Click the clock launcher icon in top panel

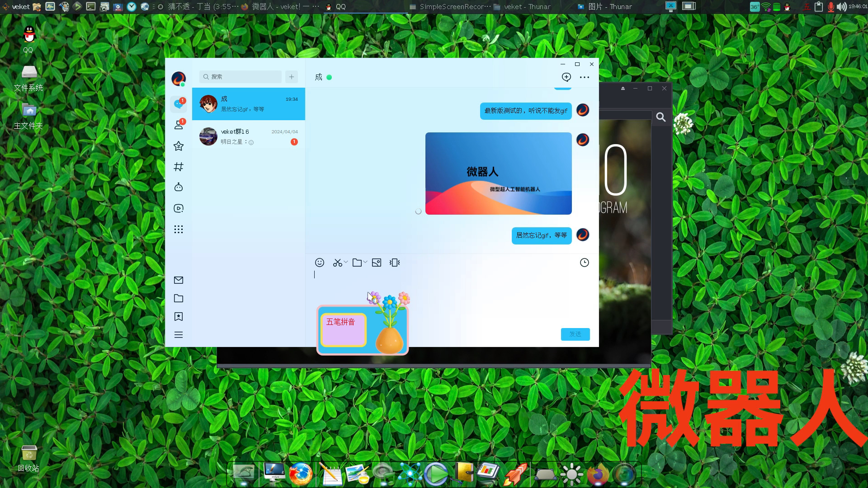point(132,6)
